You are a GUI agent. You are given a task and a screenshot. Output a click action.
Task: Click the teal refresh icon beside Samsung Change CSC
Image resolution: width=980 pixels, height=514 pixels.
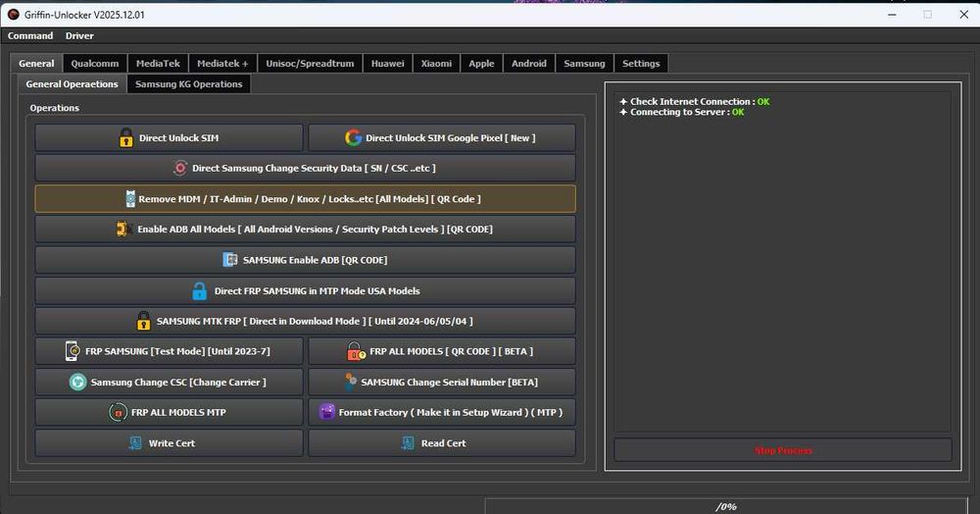tap(77, 382)
